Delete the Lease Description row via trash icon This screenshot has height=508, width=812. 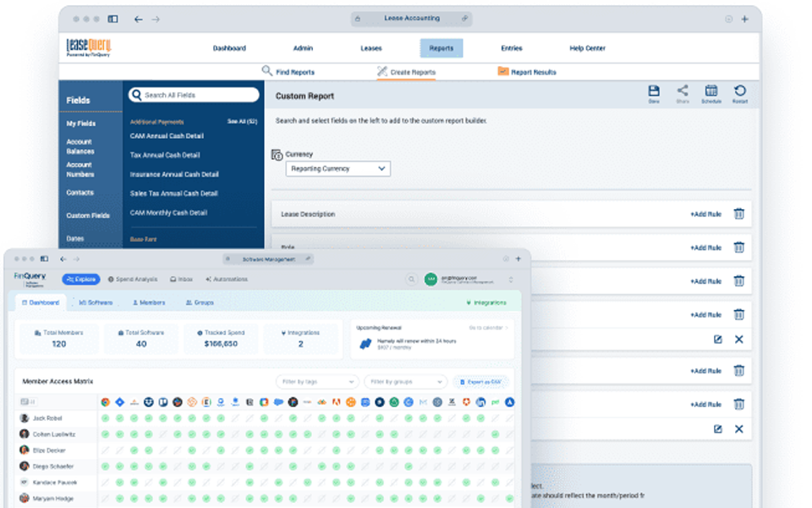738,214
